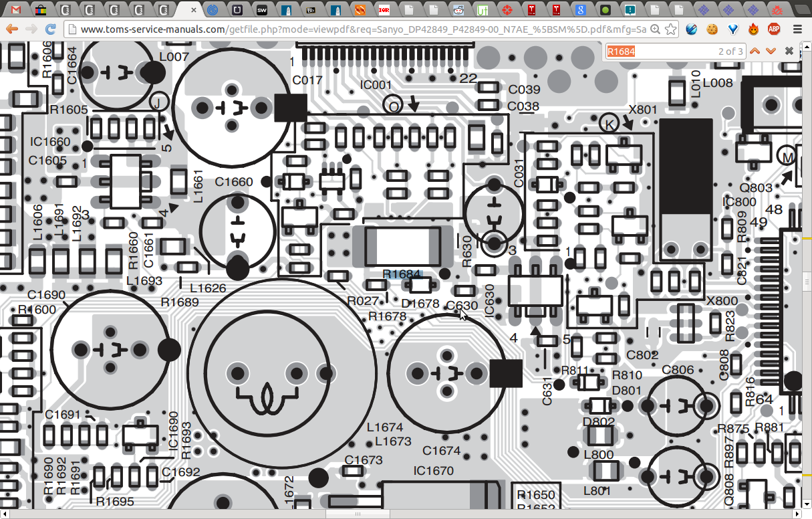This screenshot has height=519, width=812.
Task: Switch to the Google search tab
Action: click(581, 10)
